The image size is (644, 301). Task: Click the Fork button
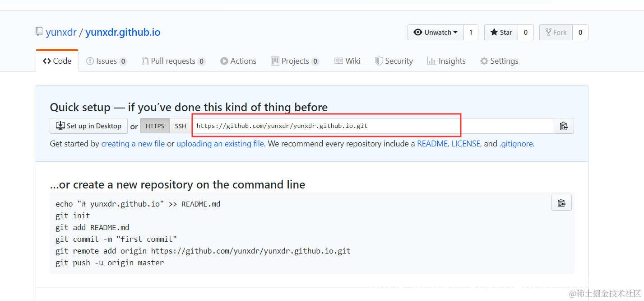tap(556, 33)
